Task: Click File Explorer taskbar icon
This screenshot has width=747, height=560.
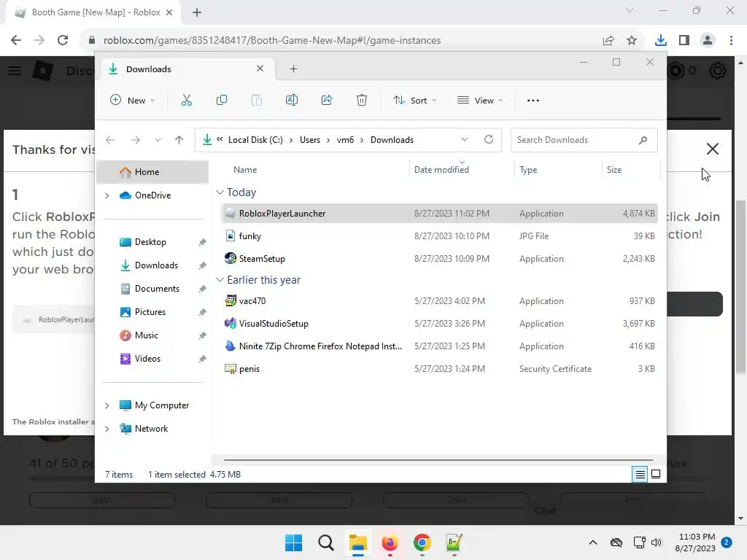Action: (357, 542)
